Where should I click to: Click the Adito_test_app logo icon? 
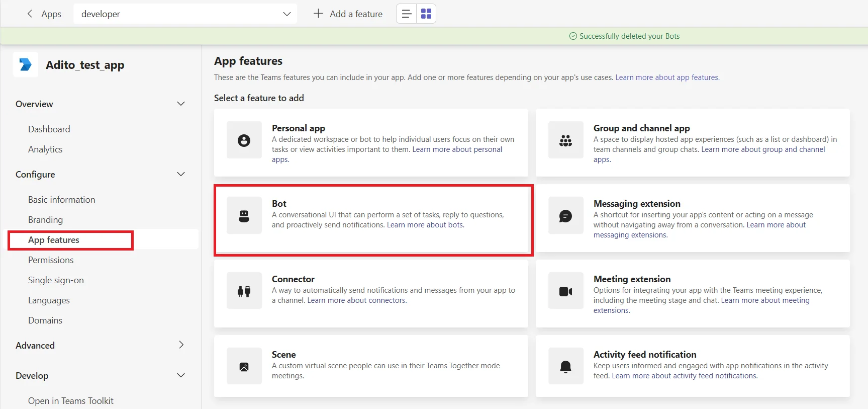tap(26, 65)
